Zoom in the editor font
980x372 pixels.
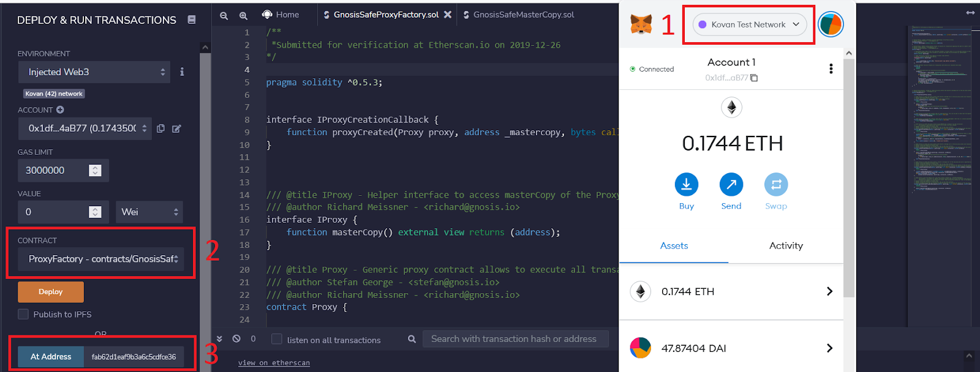tap(243, 16)
